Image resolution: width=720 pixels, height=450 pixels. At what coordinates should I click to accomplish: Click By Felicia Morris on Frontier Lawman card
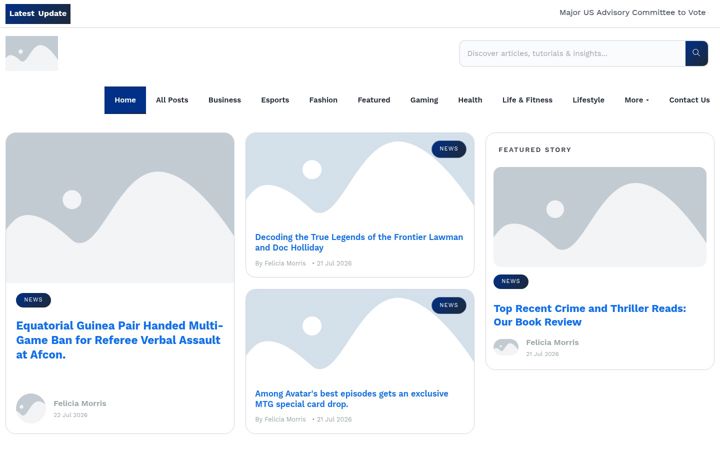pyautogui.click(x=280, y=263)
